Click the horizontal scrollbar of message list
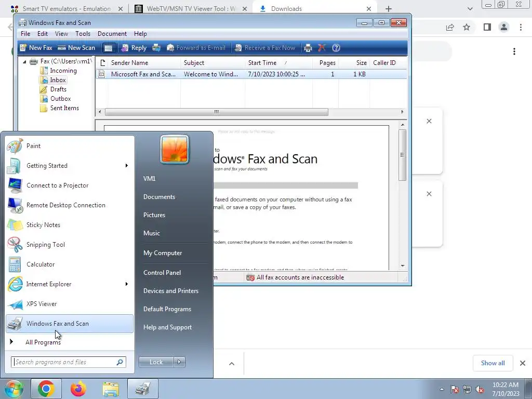532x399 pixels. pyautogui.click(x=217, y=112)
